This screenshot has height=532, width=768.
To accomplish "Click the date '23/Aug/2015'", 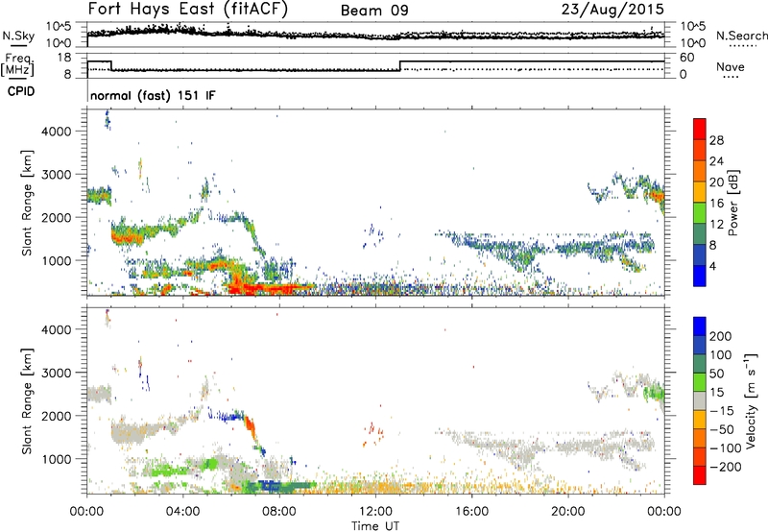I will click(x=612, y=10).
